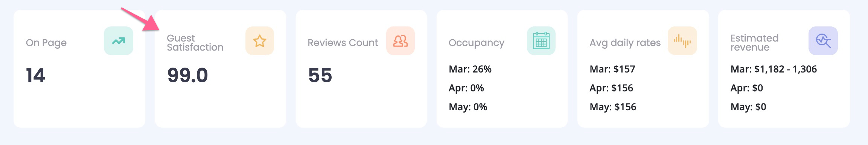Click the 99.0 satisfaction score
868x145 pixels.
(187, 75)
